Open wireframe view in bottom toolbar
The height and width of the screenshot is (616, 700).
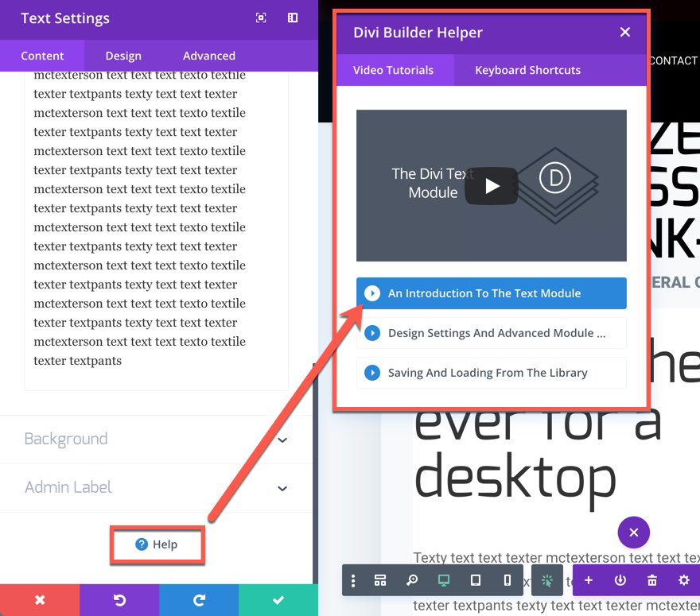click(x=380, y=581)
